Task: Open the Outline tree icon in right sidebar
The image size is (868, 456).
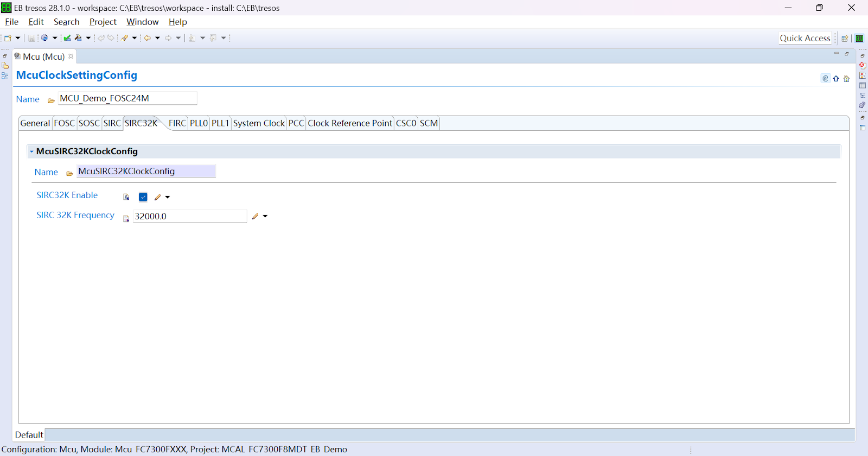Action: click(x=863, y=96)
